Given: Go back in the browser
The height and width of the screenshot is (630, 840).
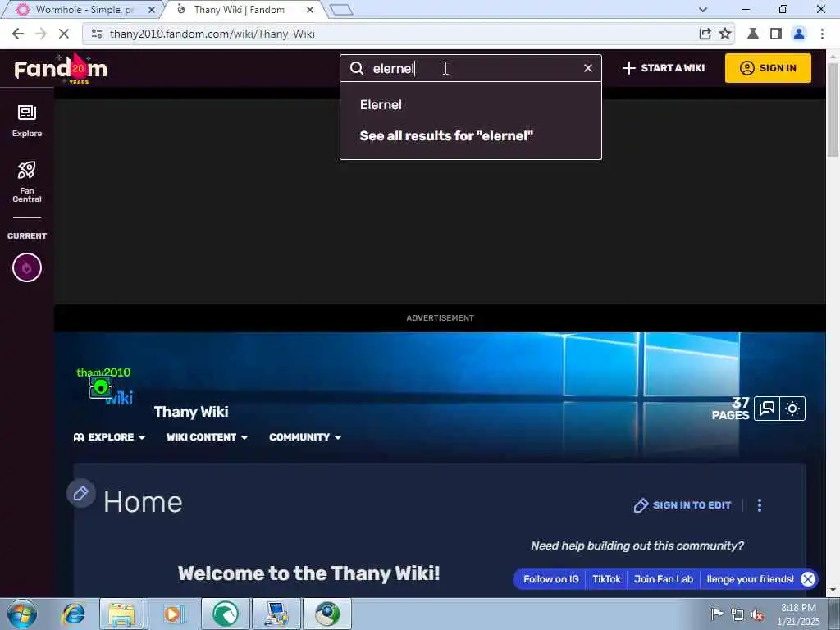Looking at the screenshot, I should tap(18, 34).
